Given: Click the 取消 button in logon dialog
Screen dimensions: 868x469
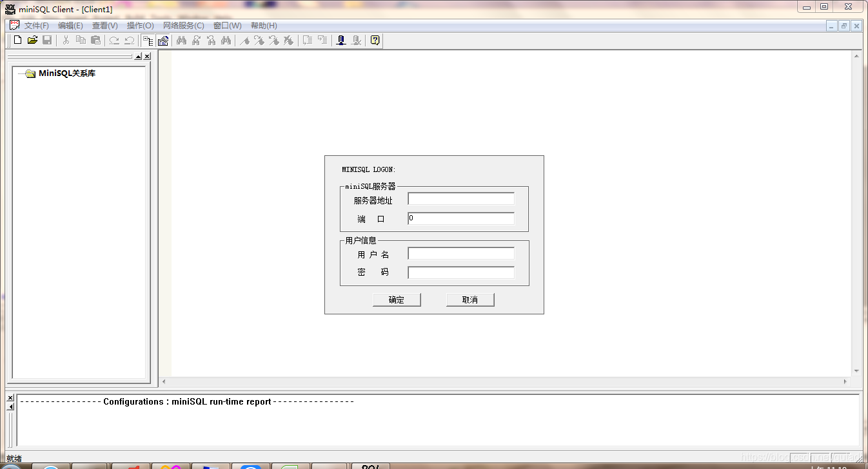Looking at the screenshot, I should [470, 300].
